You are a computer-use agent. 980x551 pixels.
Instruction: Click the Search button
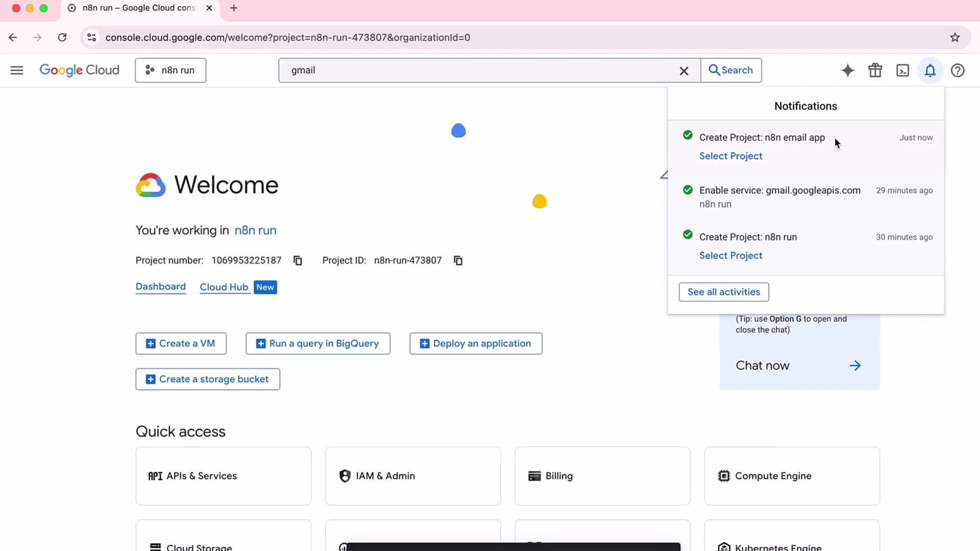pyautogui.click(x=731, y=70)
